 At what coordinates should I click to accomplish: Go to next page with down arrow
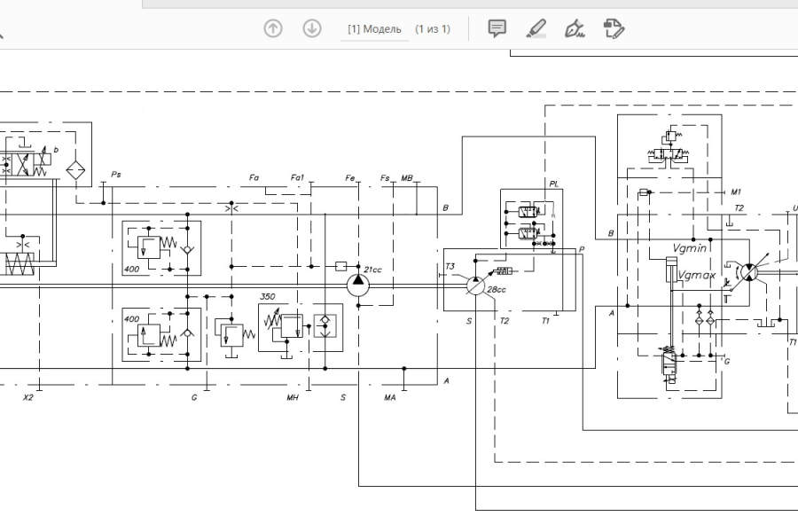(x=312, y=28)
